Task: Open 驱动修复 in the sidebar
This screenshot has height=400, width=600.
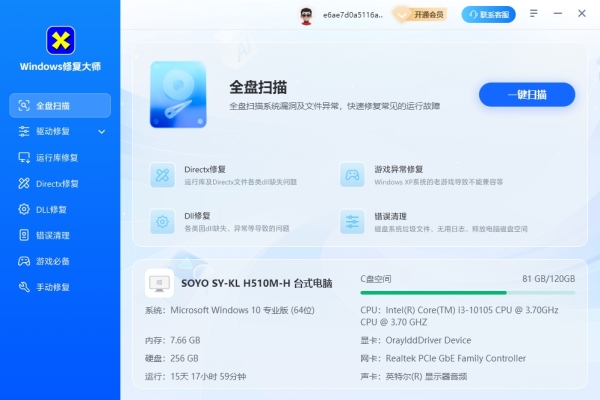Action: pyautogui.click(x=60, y=131)
